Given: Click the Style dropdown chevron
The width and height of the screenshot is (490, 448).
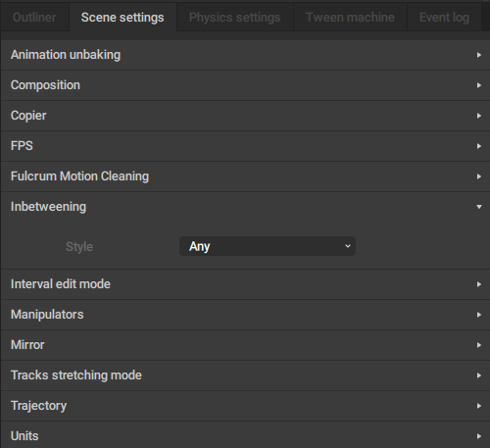Looking at the screenshot, I should tap(348, 246).
